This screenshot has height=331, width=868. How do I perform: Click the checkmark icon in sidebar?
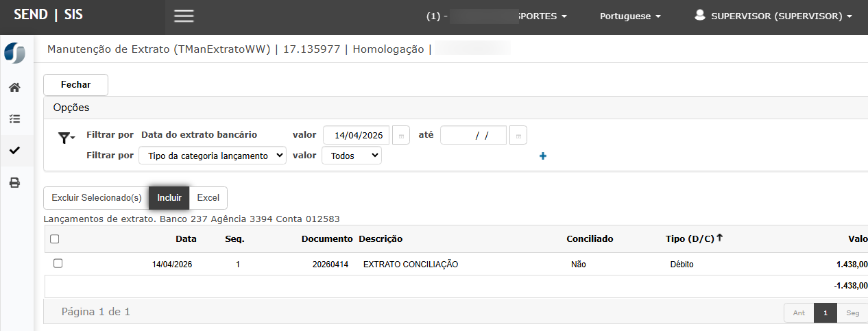[x=14, y=150]
